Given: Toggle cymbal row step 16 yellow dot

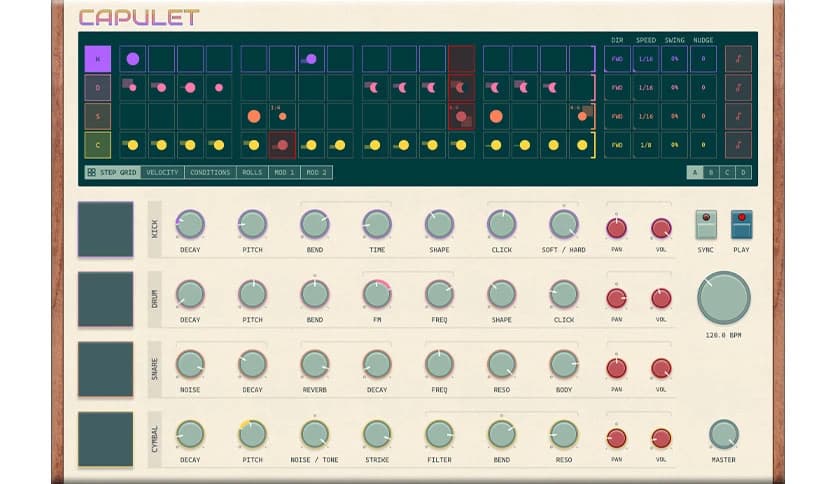Looking at the screenshot, I should (x=582, y=145).
